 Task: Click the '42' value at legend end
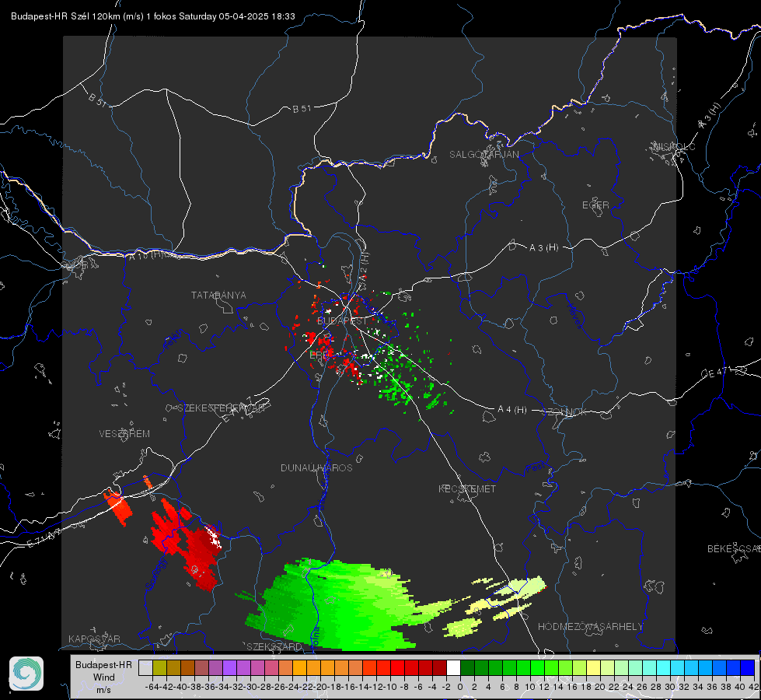[753, 687]
